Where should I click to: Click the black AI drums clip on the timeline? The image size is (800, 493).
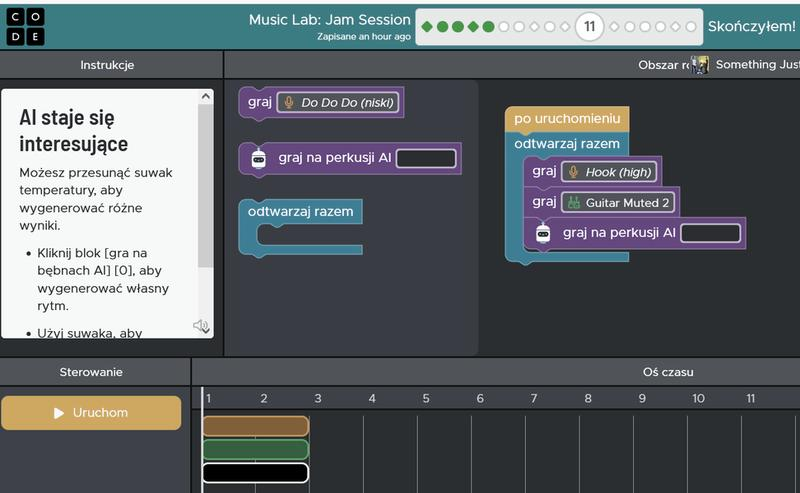[256, 473]
